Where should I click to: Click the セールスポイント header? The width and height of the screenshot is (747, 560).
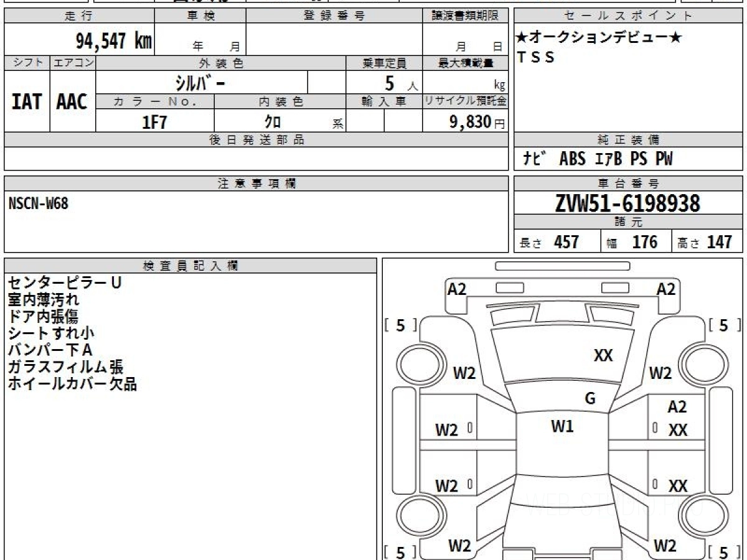point(629,16)
